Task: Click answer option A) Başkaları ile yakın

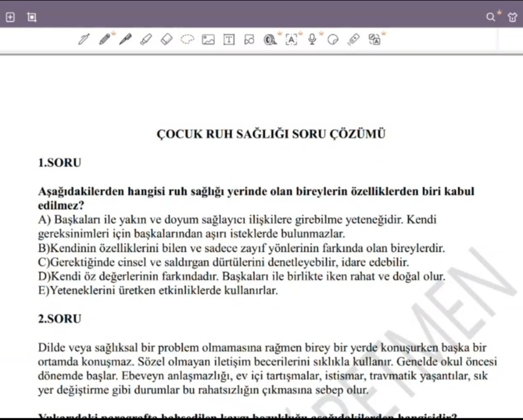Action: click(x=237, y=226)
